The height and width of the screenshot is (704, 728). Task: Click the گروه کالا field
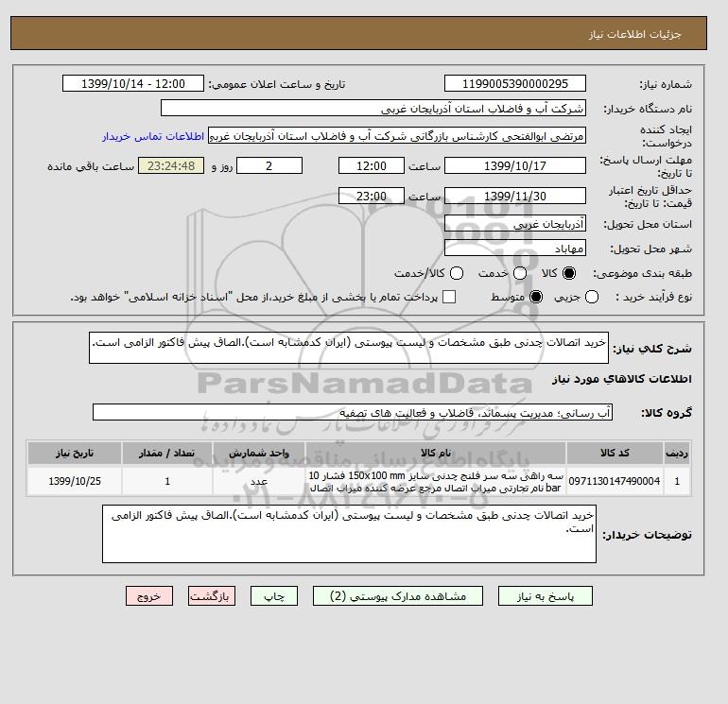tap(353, 412)
